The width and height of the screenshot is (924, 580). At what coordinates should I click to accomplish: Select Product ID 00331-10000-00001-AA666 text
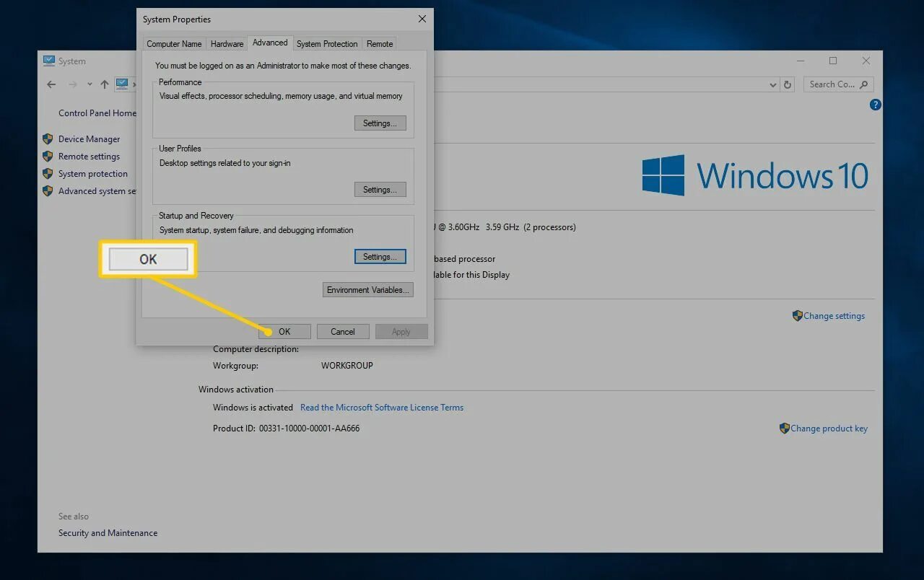(x=309, y=429)
